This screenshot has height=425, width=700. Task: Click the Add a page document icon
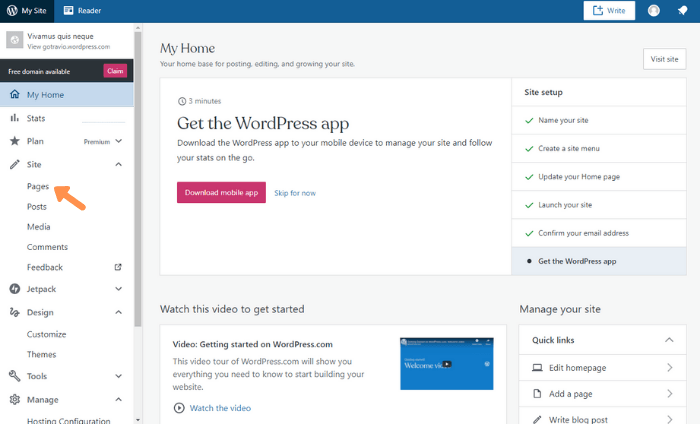point(537,393)
